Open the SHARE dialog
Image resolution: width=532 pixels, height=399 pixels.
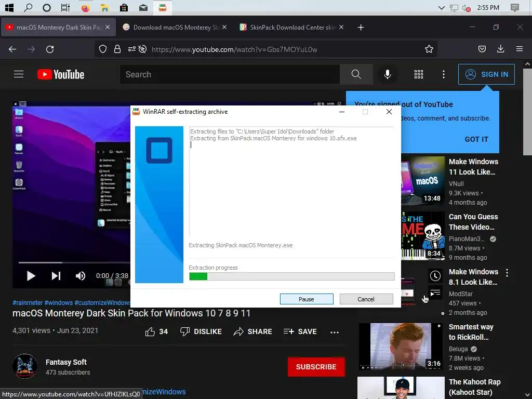253,331
